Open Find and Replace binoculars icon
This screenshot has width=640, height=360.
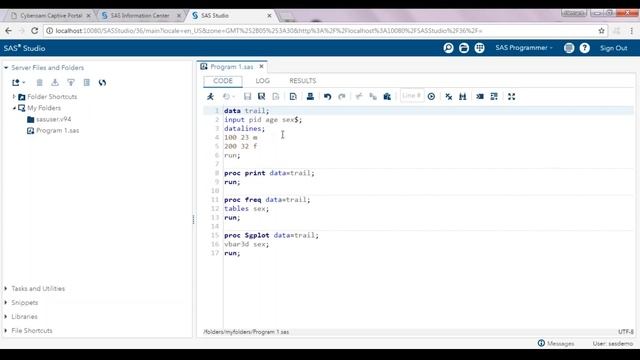click(x=463, y=97)
